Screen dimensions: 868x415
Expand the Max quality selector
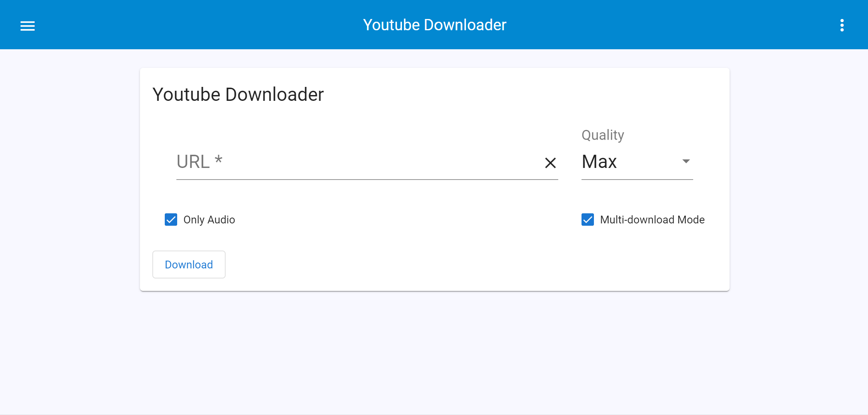[637, 161]
